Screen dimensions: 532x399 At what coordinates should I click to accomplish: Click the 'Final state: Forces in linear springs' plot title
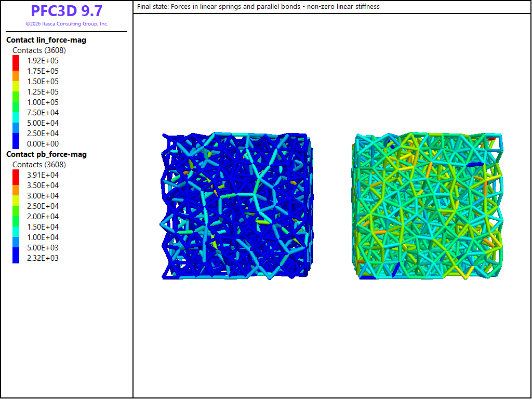(258, 7)
